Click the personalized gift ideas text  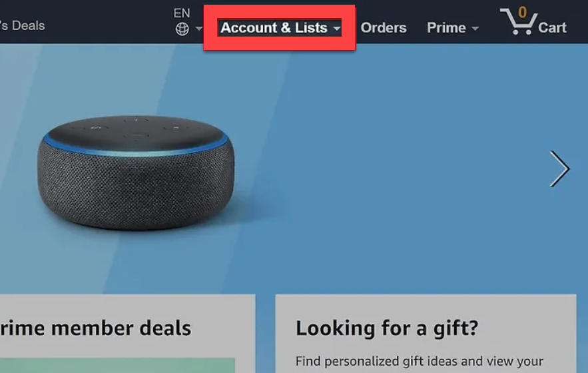click(x=419, y=361)
